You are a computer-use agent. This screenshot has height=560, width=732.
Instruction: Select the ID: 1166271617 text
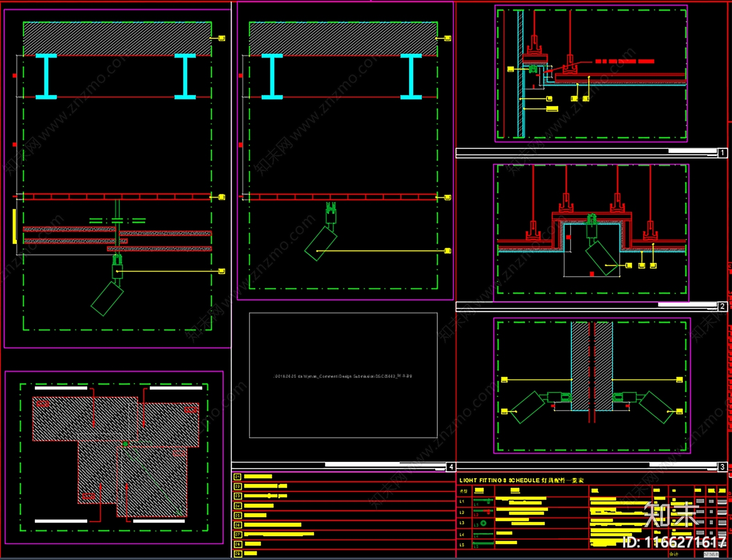pos(674,542)
